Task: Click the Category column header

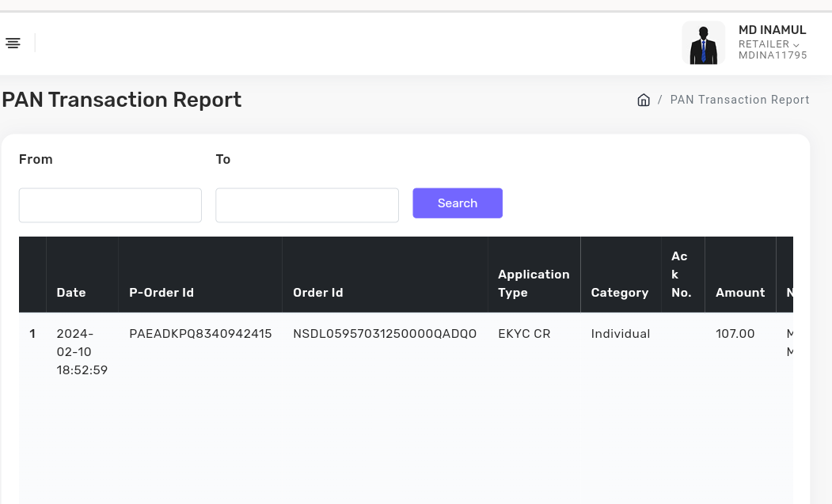Action: pyautogui.click(x=619, y=293)
